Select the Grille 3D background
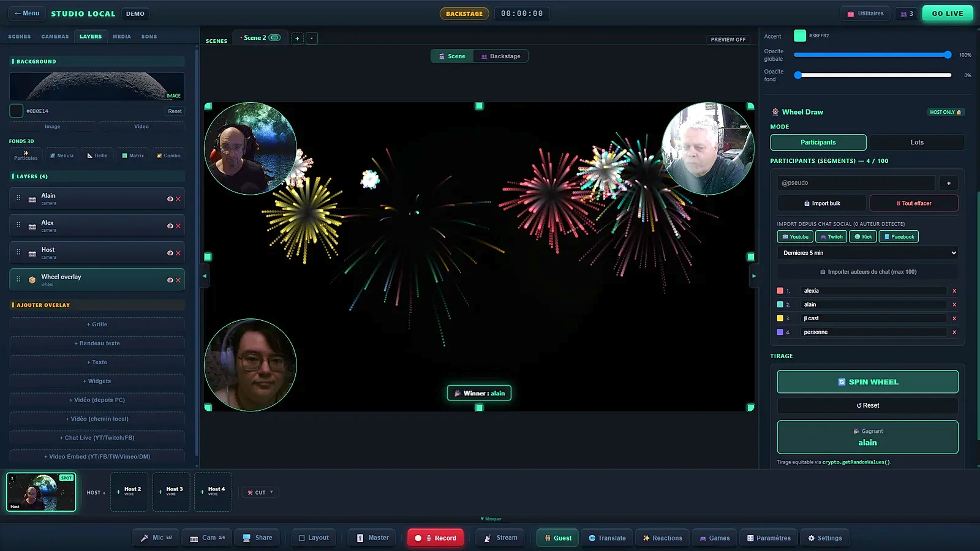 tap(97, 156)
